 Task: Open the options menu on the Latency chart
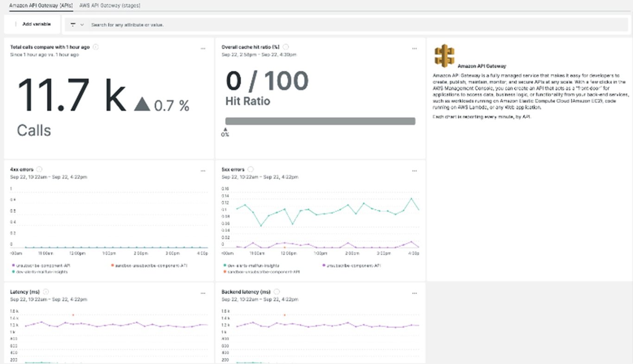[x=203, y=293]
